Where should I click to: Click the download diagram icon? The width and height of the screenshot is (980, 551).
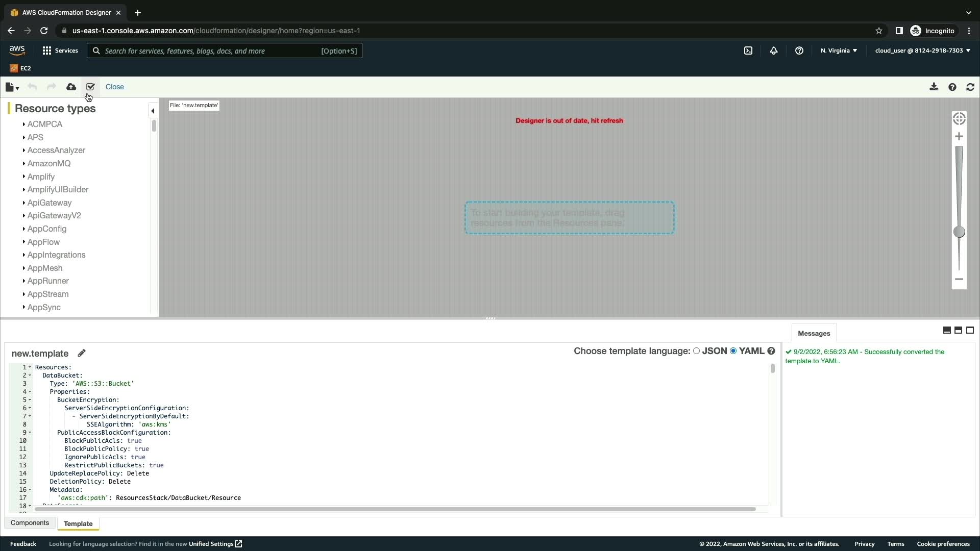click(x=934, y=87)
